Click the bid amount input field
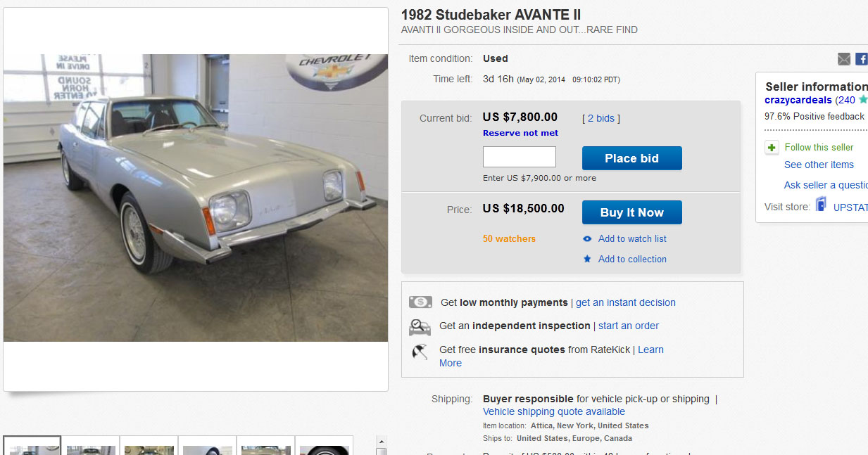This screenshot has width=868, height=455. coord(520,157)
